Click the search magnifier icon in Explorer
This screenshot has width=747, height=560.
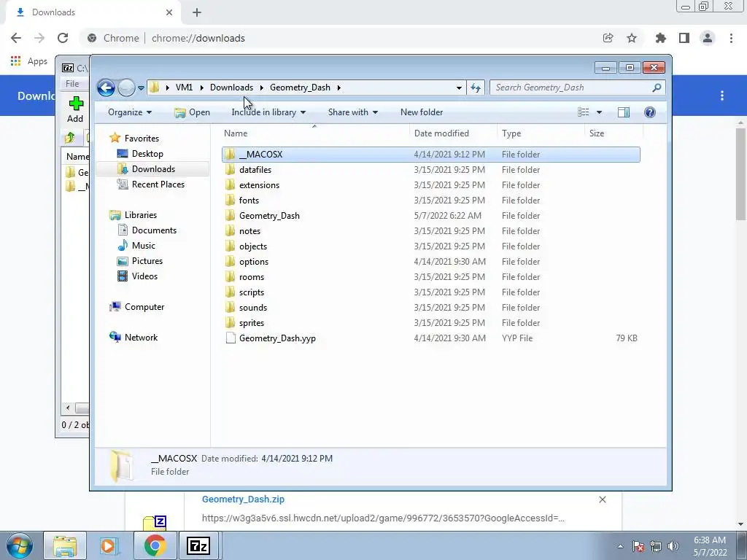tap(657, 87)
